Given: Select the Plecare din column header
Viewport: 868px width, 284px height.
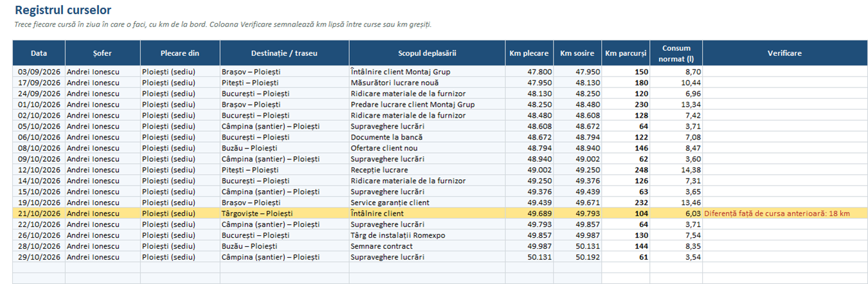Looking at the screenshot, I should coord(180,53).
